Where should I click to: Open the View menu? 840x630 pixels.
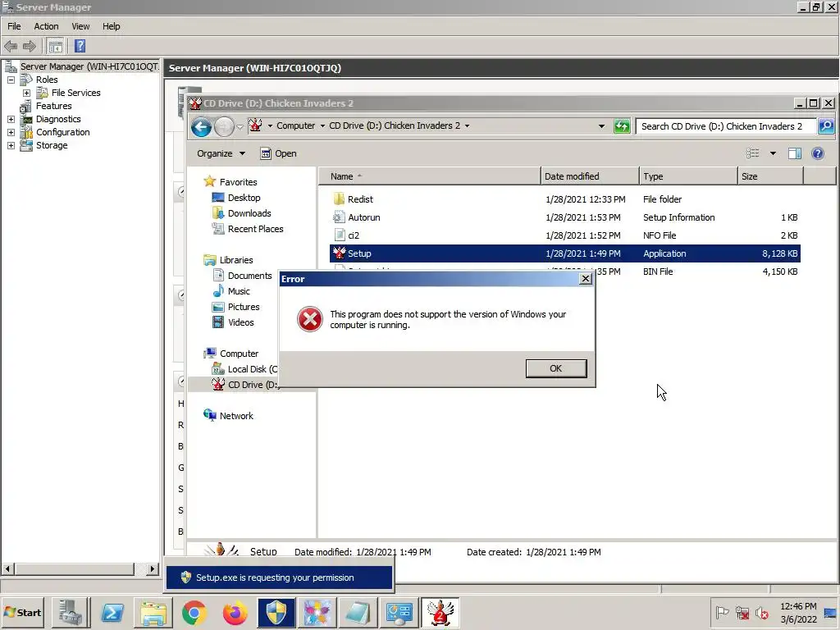click(x=80, y=26)
